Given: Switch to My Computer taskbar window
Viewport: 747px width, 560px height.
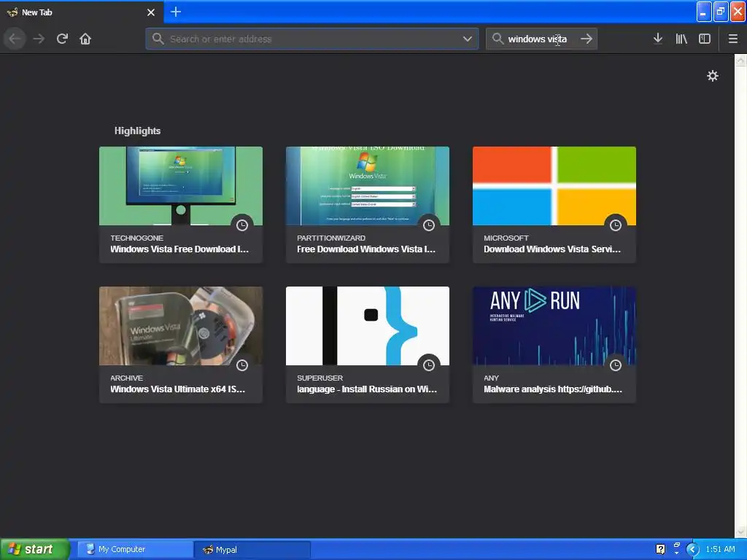Looking at the screenshot, I should click(x=135, y=550).
